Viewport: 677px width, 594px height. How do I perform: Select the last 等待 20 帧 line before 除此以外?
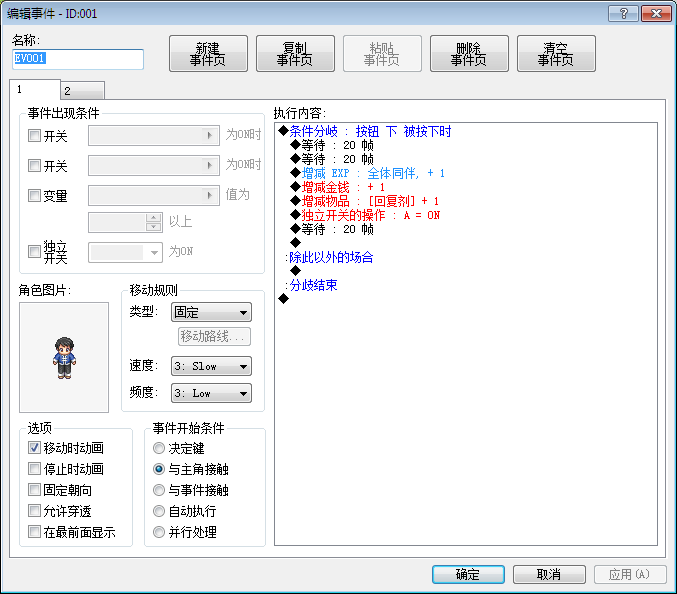tap(332, 229)
